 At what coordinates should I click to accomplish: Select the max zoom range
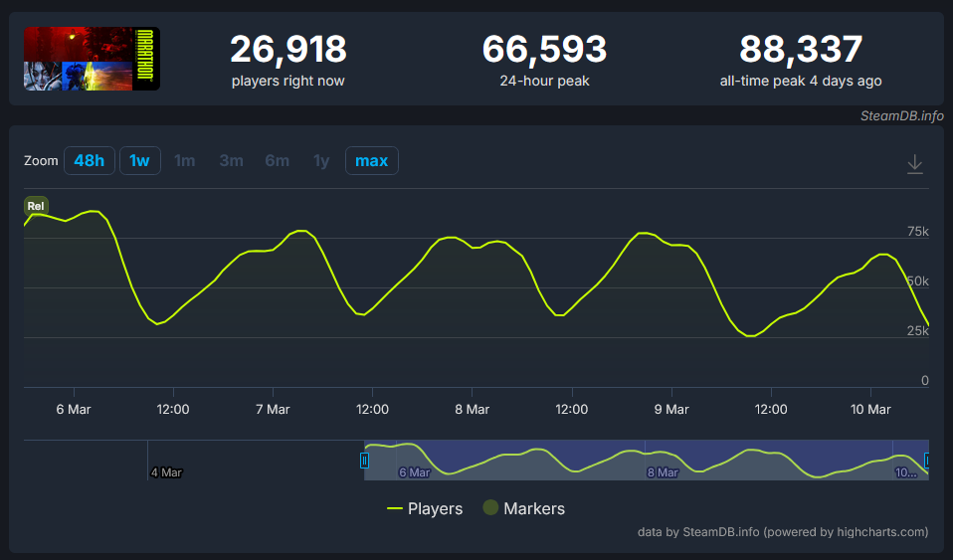(x=371, y=160)
